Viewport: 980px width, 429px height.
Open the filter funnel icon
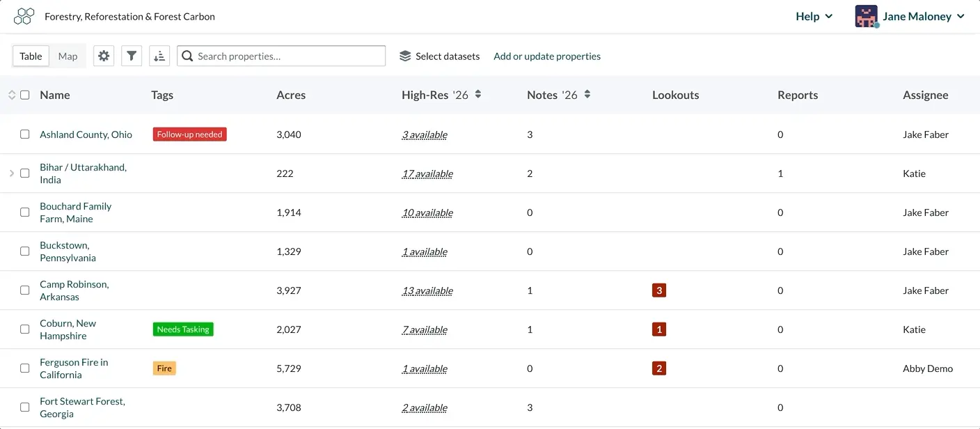132,56
